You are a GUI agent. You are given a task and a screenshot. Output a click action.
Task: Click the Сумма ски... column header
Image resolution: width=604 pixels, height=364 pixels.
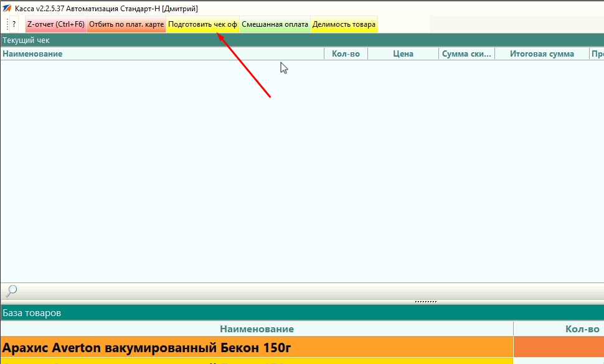(466, 54)
